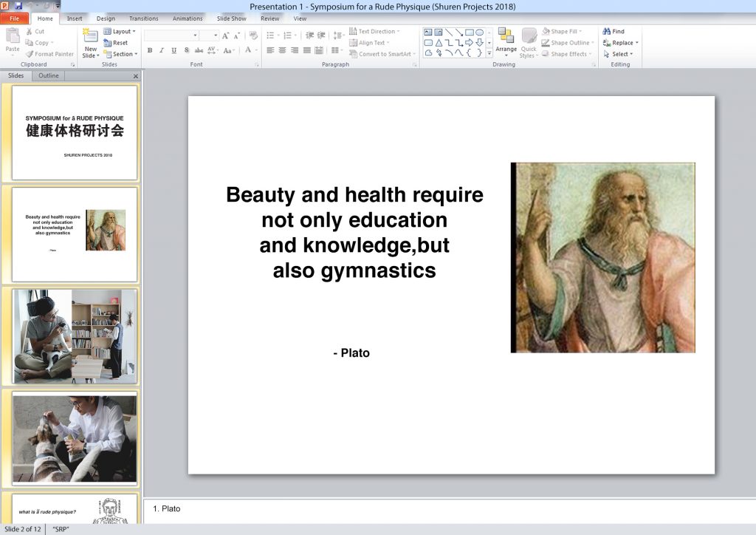Click the Find binoculars icon
The width and height of the screenshot is (756, 535).
coord(607,32)
